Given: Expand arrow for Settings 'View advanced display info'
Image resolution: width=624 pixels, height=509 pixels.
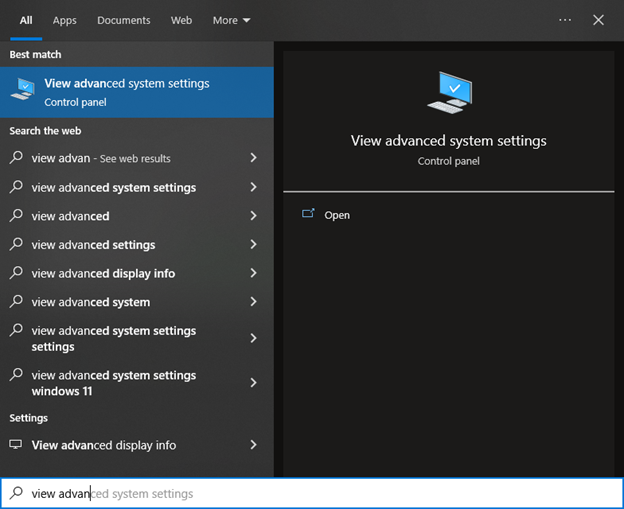Looking at the screenshot, I should coord(254,445).
